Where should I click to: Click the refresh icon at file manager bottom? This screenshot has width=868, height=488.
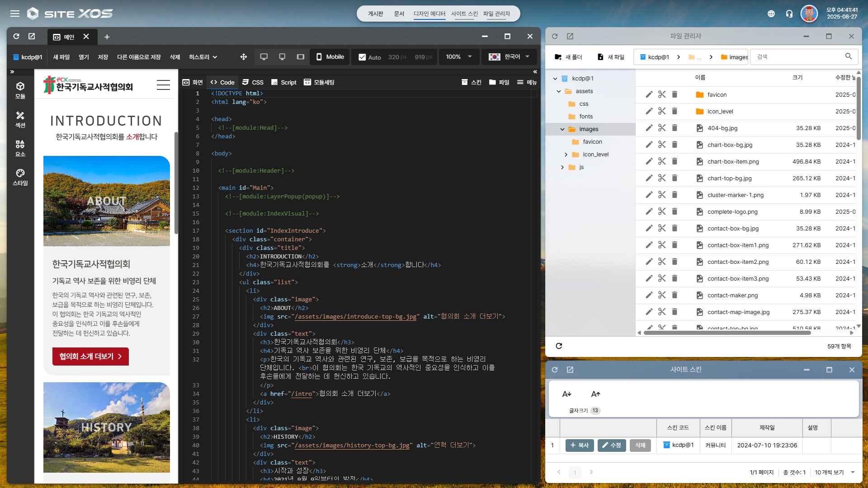point(559,346)
